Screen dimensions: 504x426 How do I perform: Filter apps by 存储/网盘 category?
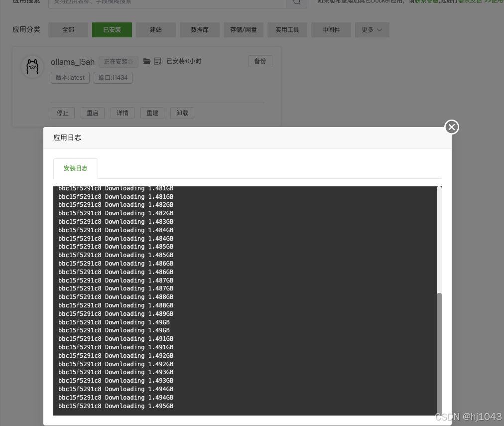(x=244, y=30)
